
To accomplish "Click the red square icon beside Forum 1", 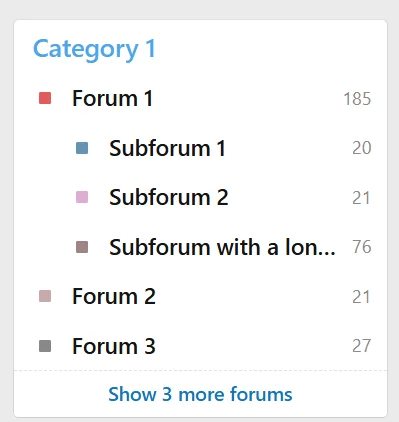I will click(x=45, y=98).
